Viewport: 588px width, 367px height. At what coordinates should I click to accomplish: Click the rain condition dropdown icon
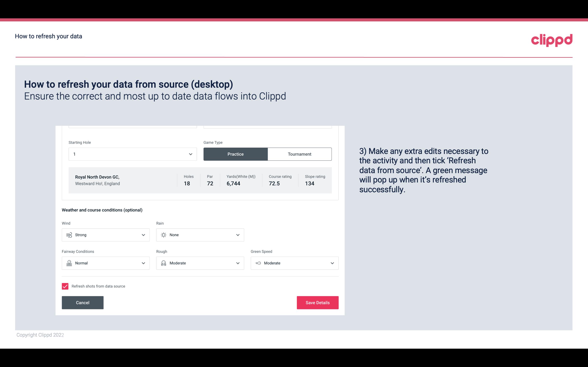point(238,235)
